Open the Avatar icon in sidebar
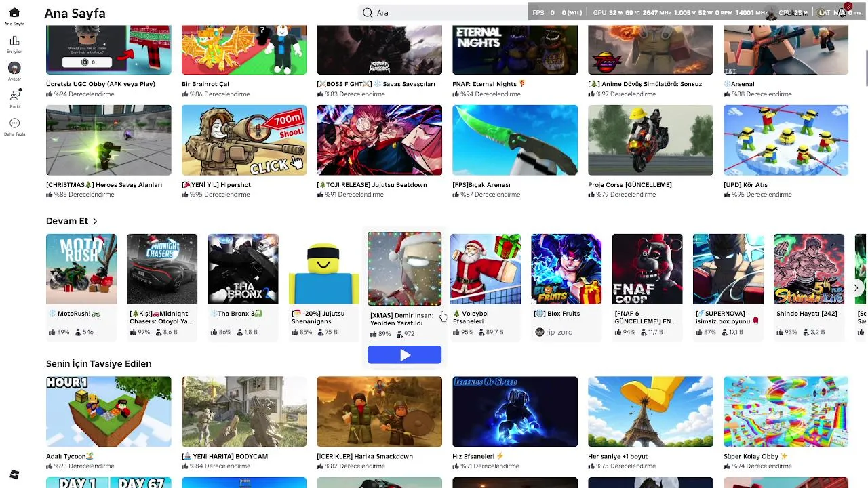 point(14,68)
